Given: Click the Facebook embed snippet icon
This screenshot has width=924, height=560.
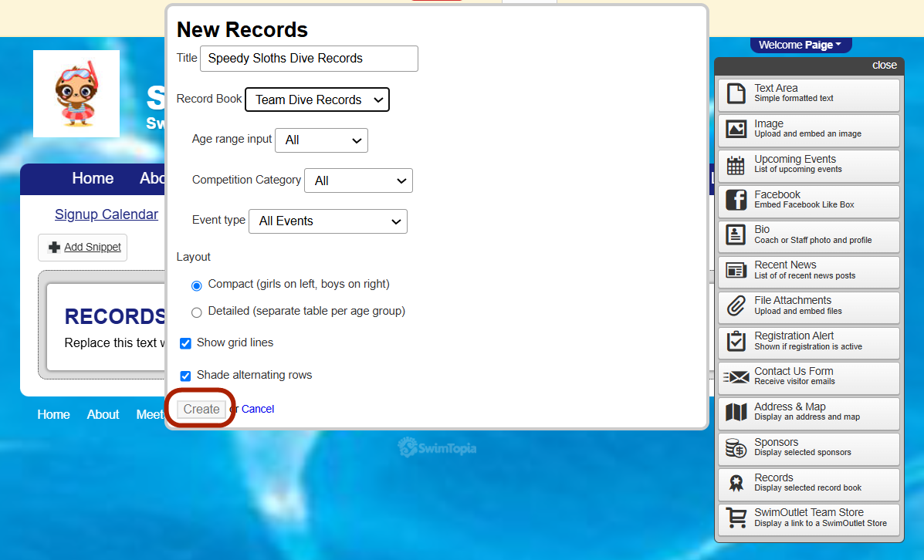Looking at the screenshot, I should pyautogui.click(x=736, y=201).
